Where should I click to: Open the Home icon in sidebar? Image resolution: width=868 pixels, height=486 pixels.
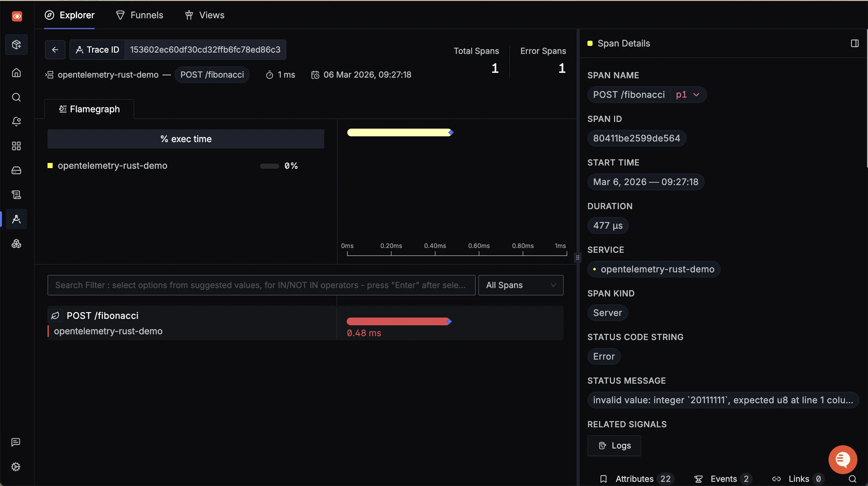click(16, 73)
